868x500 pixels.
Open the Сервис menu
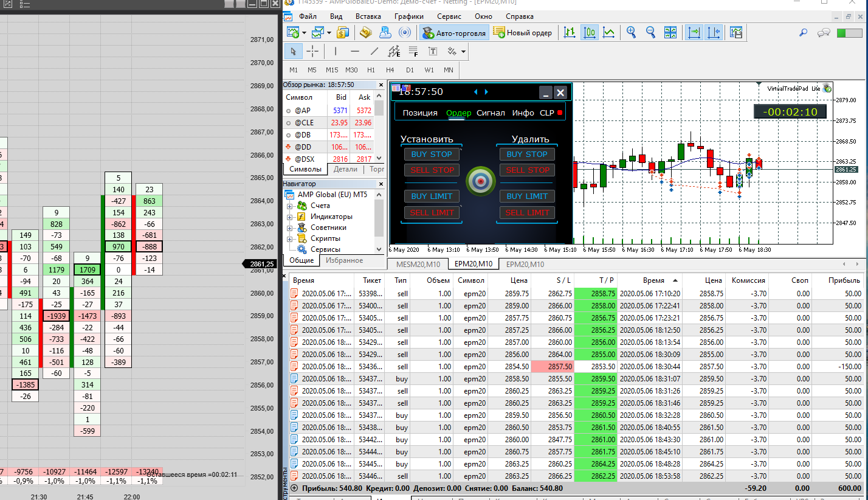pyautogui.click(x=449, y=16)
